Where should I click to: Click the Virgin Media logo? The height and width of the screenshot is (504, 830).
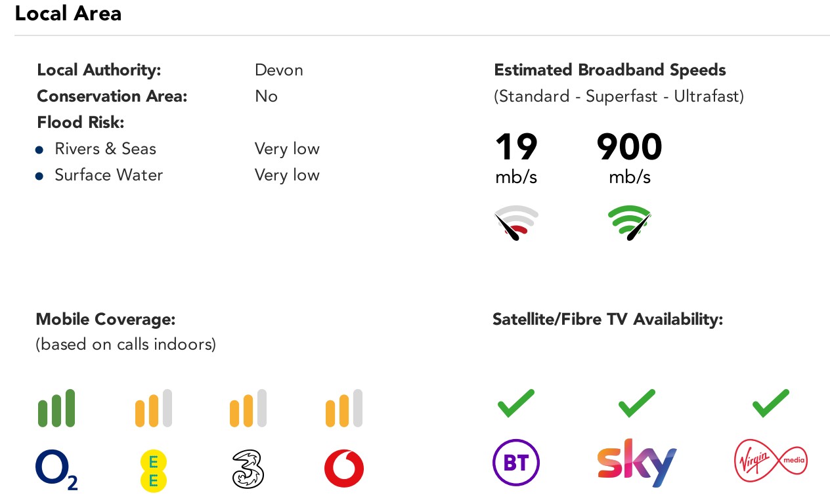tap(770, 461)
